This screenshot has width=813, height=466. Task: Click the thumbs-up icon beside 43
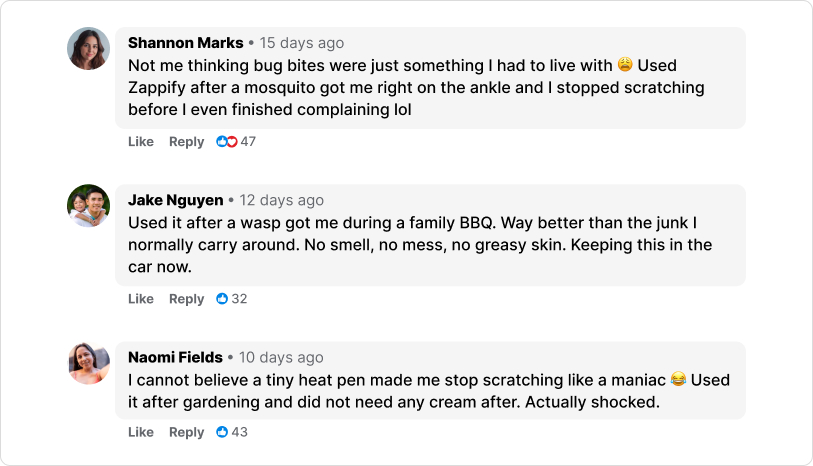222,432
